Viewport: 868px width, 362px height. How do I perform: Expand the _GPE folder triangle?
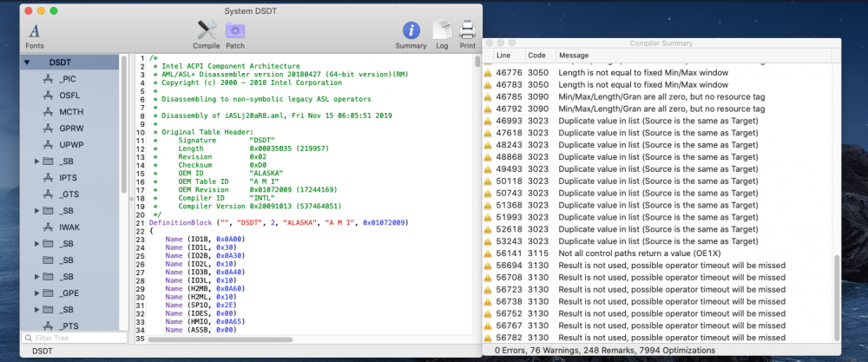tap(37, 293)
